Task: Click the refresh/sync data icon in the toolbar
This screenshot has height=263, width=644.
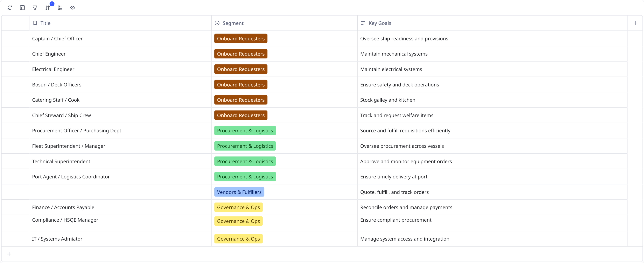Action: point(10,8)
